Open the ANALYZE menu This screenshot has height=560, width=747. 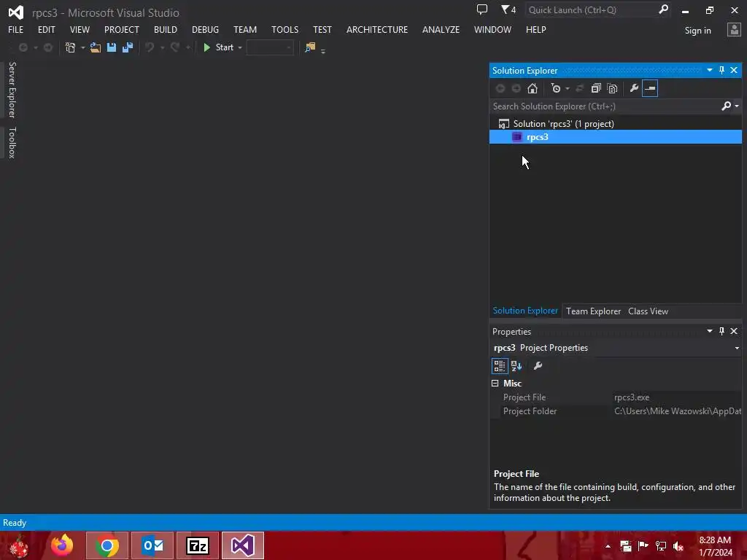[441, 29]
